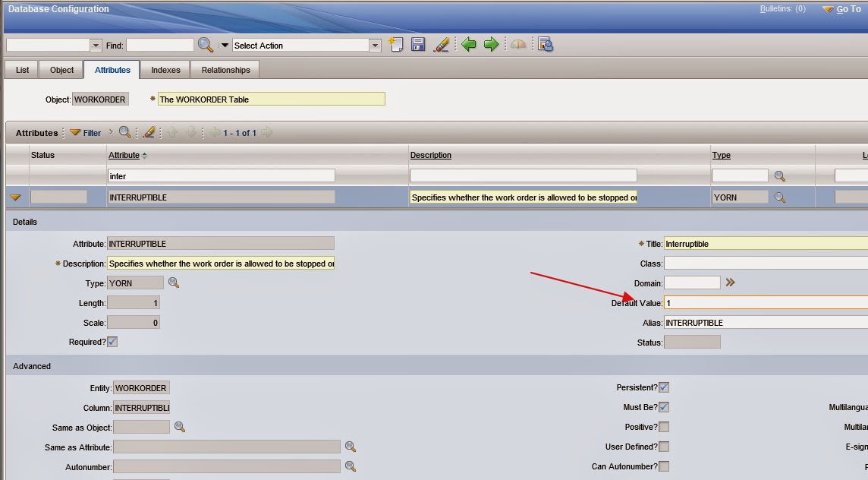Click the Attributes table previous row up arrow

tap(172, 132)
